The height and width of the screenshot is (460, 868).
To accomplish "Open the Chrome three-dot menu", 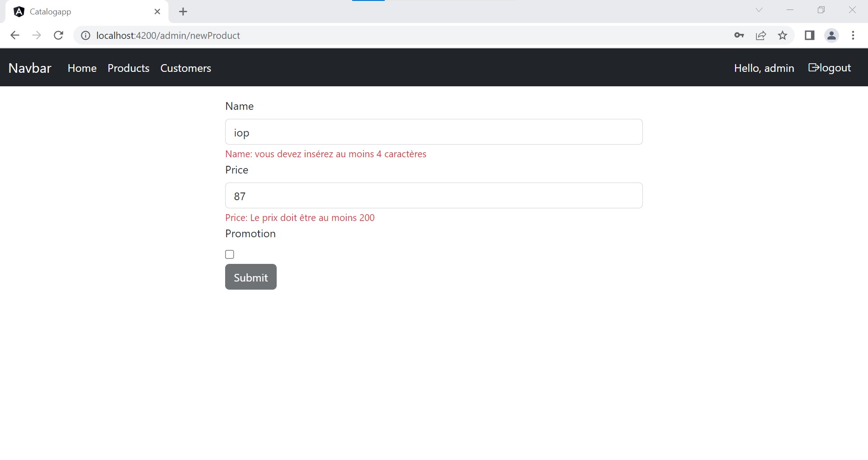I will [x=853, y=35].
